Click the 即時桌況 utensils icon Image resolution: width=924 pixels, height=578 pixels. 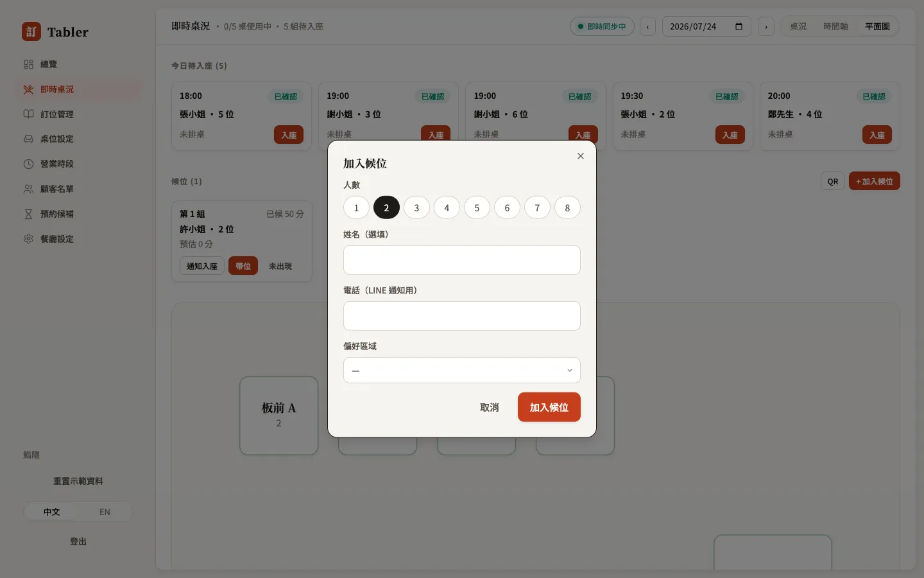[x=28, y=89]
